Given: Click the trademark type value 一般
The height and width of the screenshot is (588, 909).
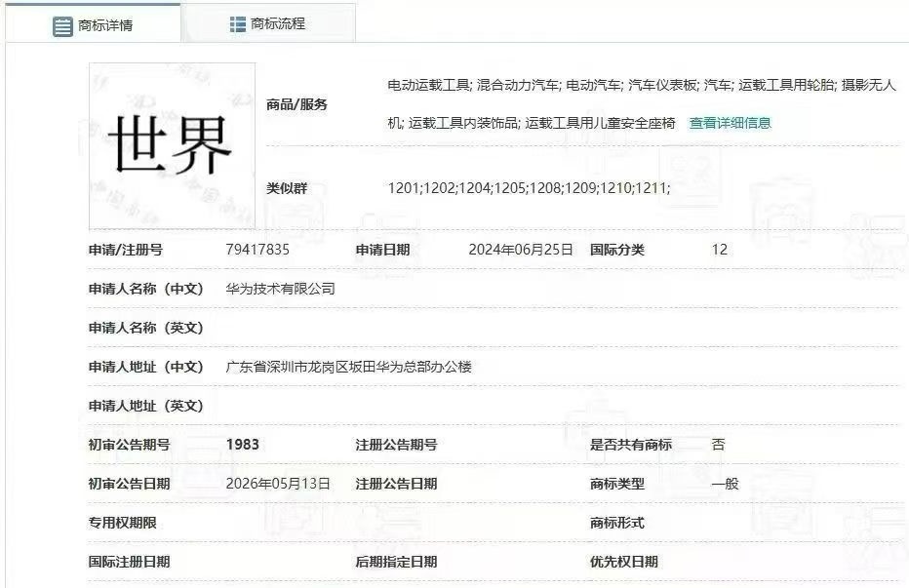Looking at the screenshot, I should tap(726, 484).
